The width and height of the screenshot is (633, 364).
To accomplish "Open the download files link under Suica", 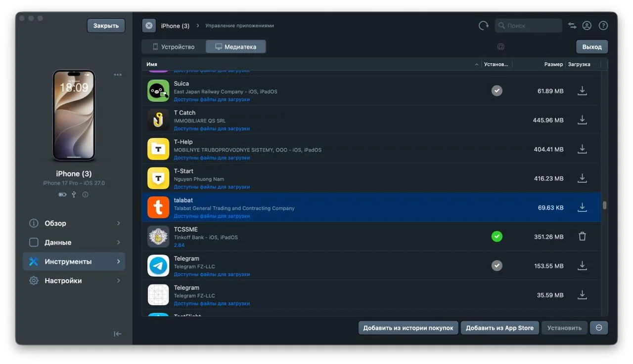I will 212,100.
